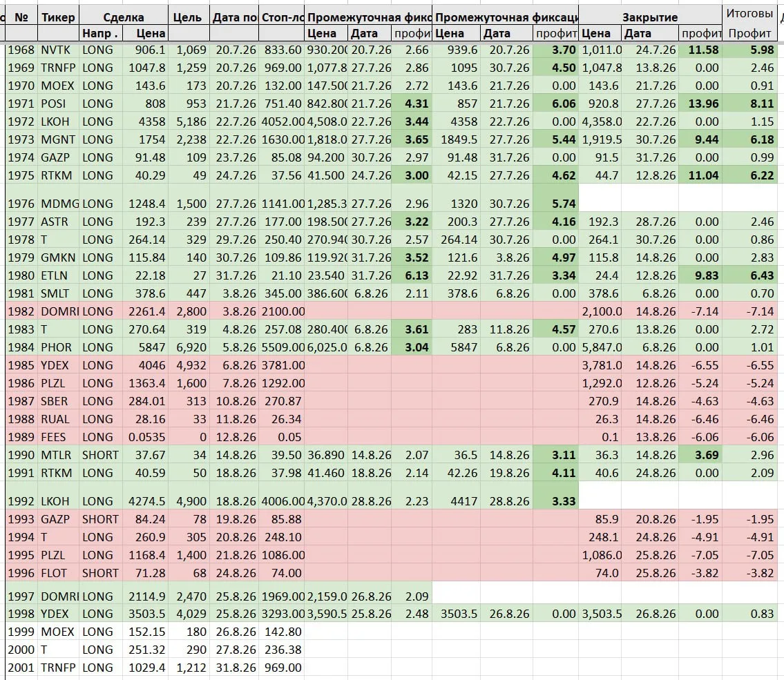Click the 'Напр.' subheader cell
The width and height of the screenshot is (784, 680).
click(100, 33)
